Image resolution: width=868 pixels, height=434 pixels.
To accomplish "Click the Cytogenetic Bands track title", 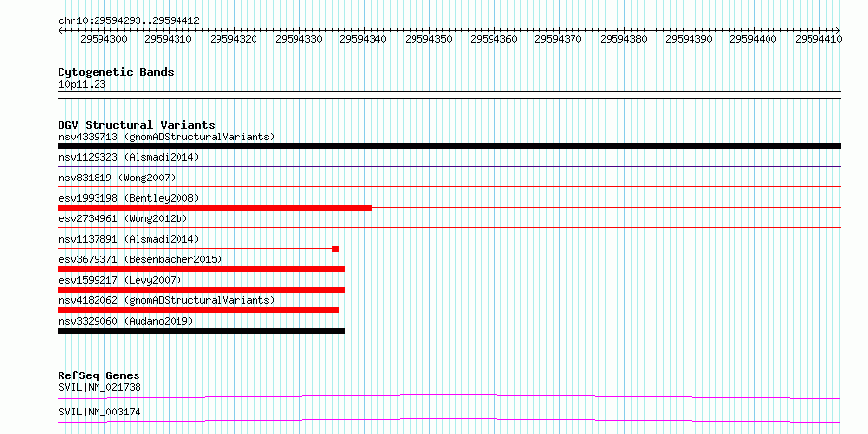I will click(116, 72).
